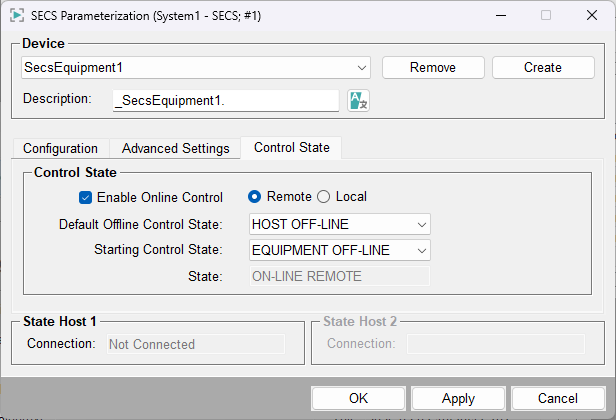The width and height of the screenshot is (616, 420).
Task: Click the SECS Parameterization title bar icon
Action: (16, 15)
